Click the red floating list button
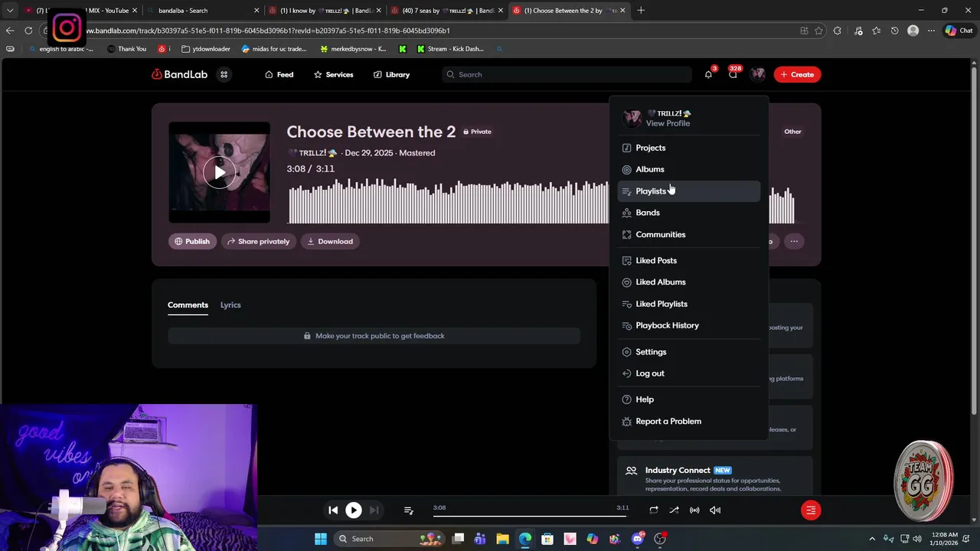The width and height of the screenshot is (980, 551). (811, 510)
